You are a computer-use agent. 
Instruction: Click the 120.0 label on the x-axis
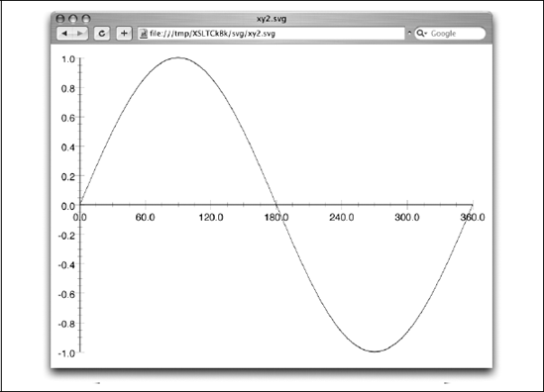click(211, 218)
